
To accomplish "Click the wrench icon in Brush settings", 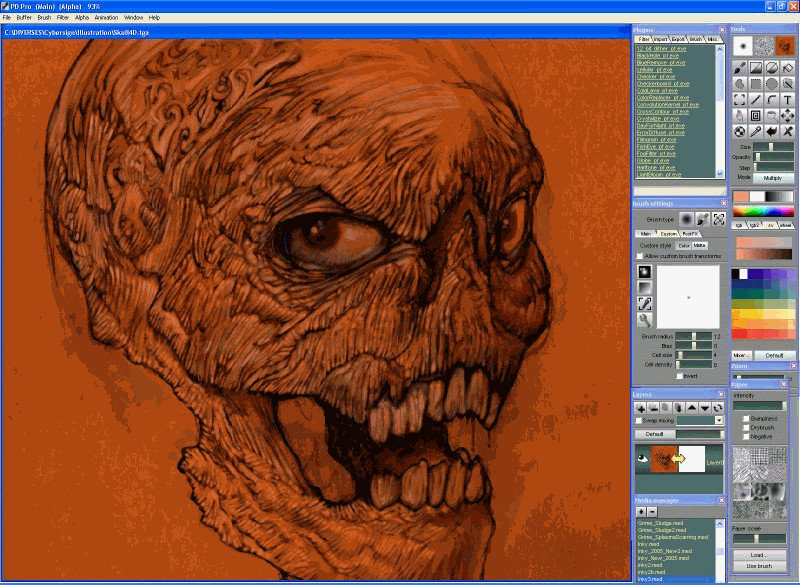I will [645, 320].
